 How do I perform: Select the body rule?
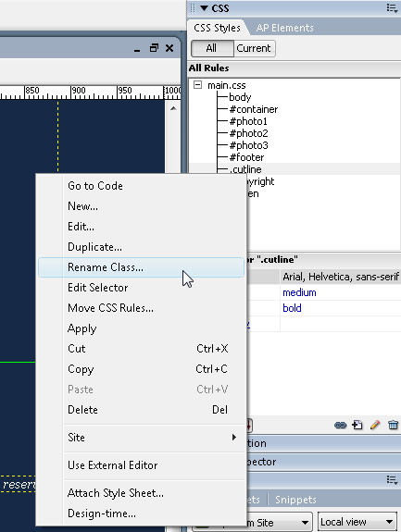(x=240, y=97)
